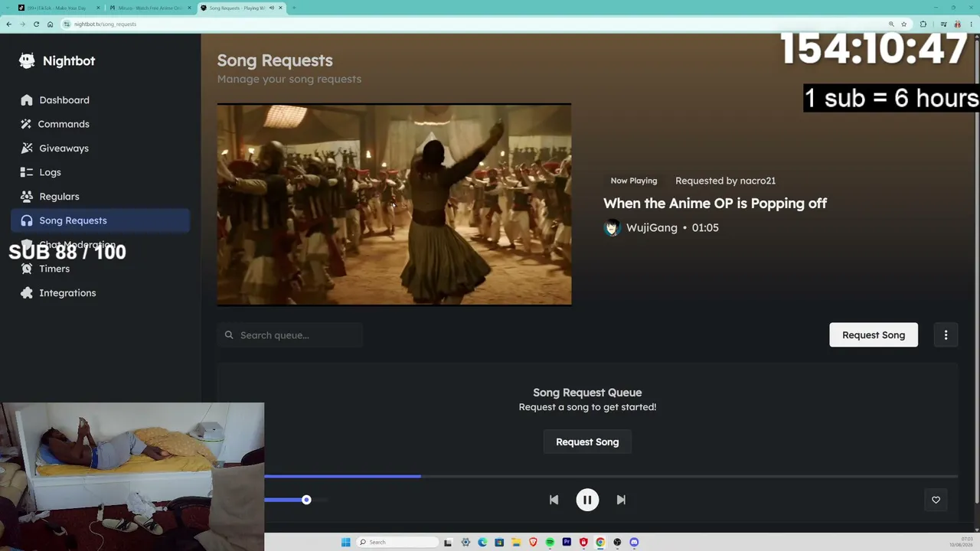
Task: Launch Microsoft Edge from the taskbar
Action: point(482,542)
